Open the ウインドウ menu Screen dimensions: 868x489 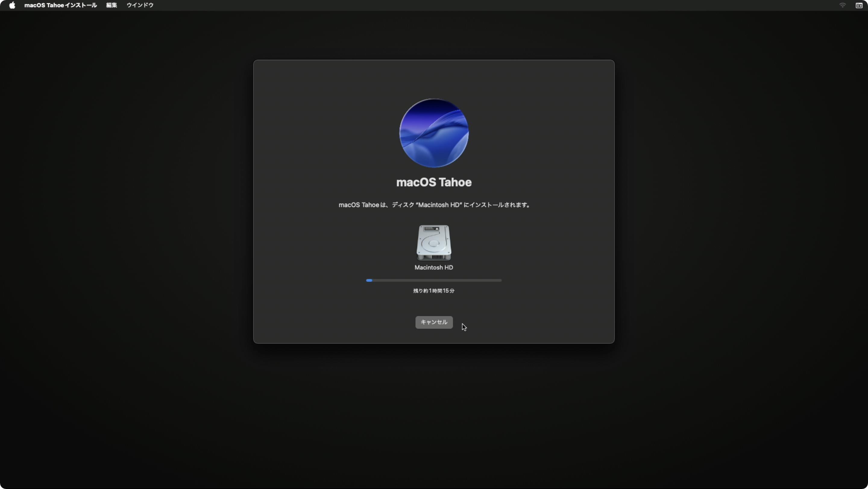pos(140,5)
